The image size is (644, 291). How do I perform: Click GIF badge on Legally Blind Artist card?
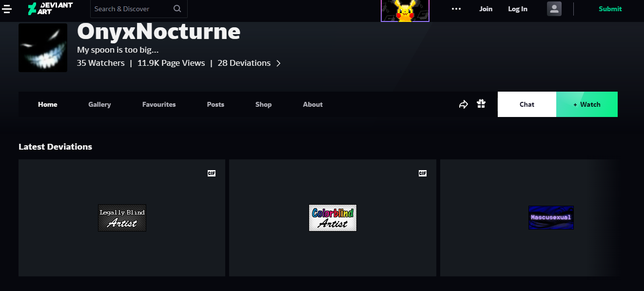pos(212,173)
